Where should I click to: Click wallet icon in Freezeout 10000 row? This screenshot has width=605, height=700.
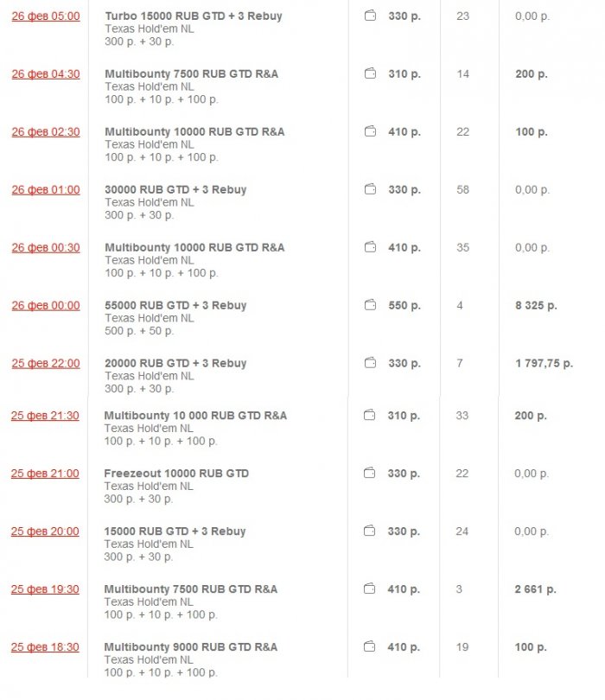tap(370, 474)
